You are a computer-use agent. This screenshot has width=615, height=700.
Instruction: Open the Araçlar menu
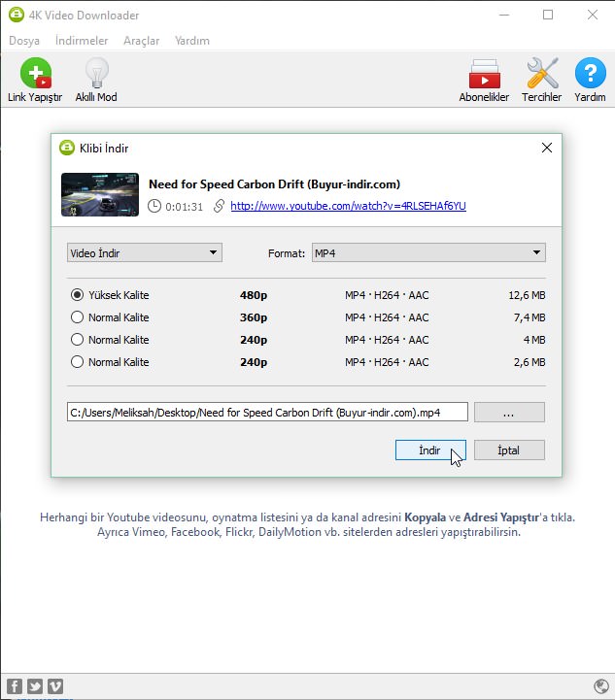tap(141, 41)
